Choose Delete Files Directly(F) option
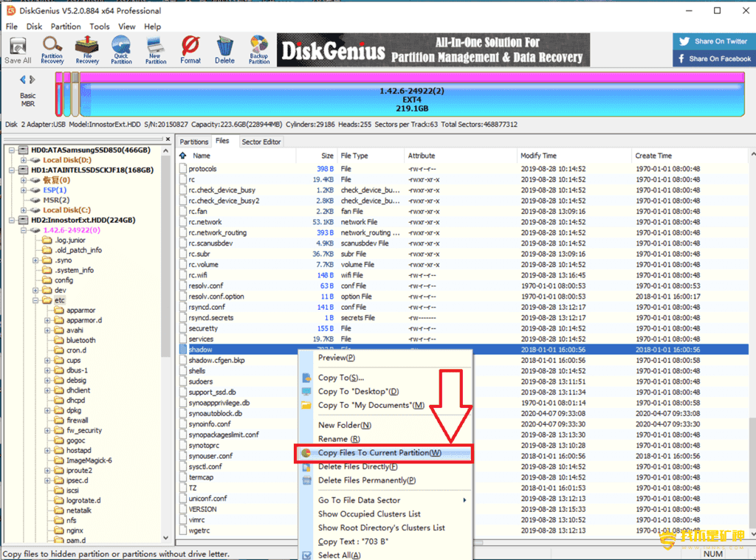 click(x=358, y=466)
